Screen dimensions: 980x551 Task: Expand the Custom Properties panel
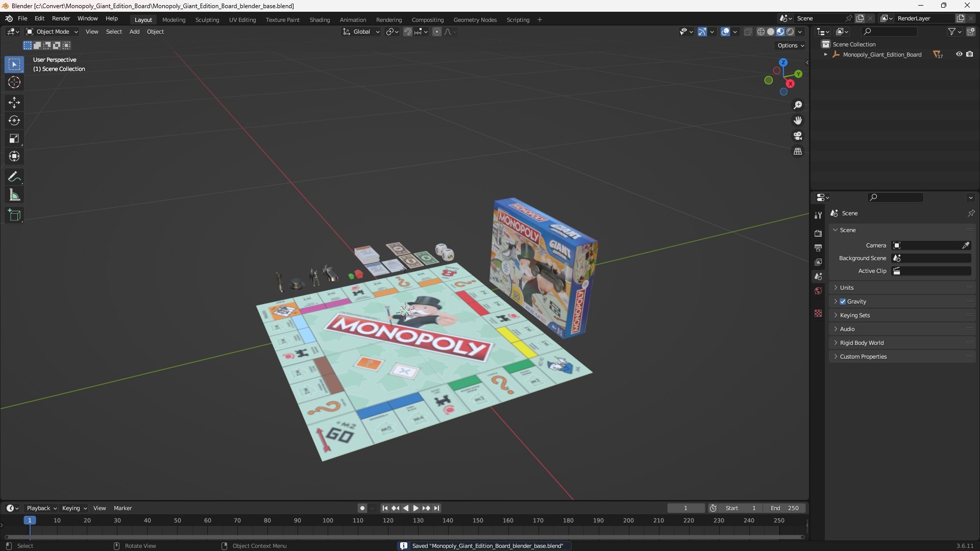(x=902, y=357)
